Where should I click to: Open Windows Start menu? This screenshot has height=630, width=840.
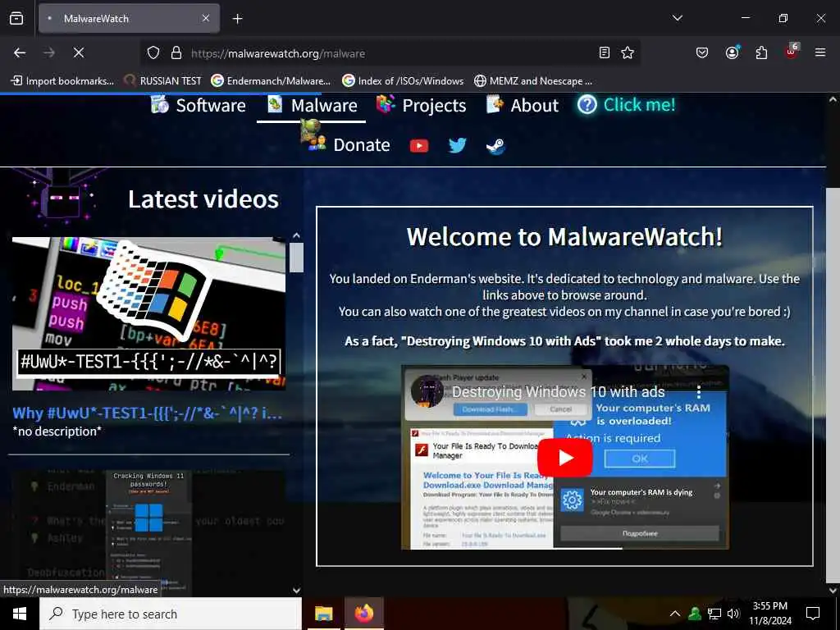pos(20,614)
